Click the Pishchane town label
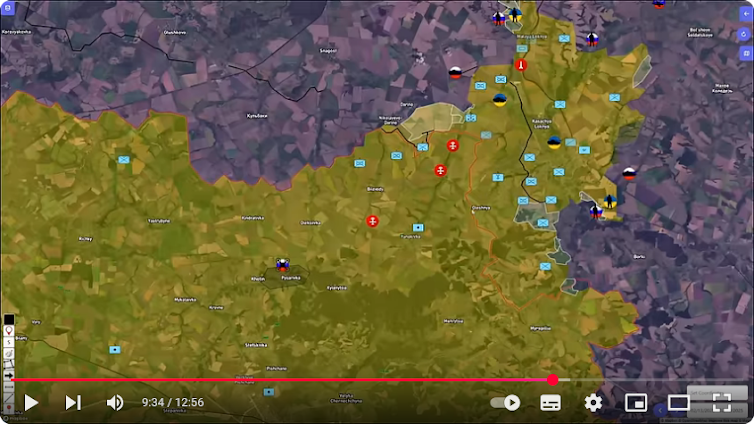Screen dimensions: 754x424 click(276, 369)
